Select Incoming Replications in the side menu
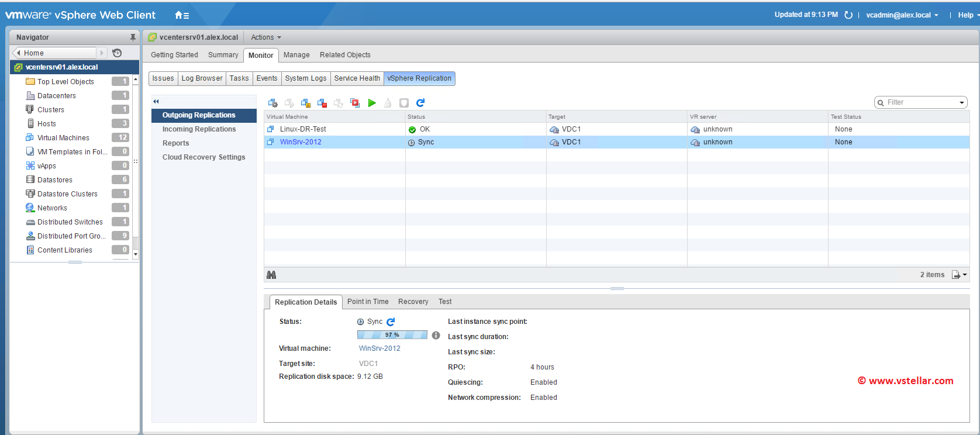 pyautogui.click(x=199, y=129)
